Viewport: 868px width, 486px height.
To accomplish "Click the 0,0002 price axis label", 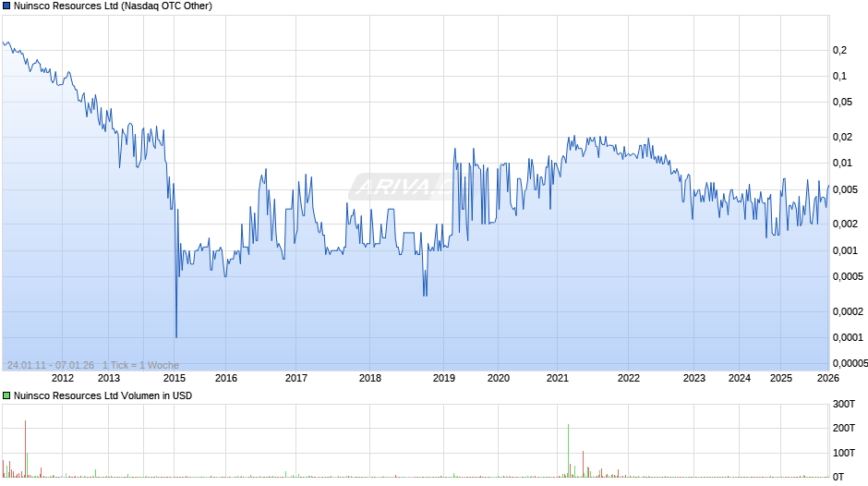I will pyautogui.click(x=848, y=311).
